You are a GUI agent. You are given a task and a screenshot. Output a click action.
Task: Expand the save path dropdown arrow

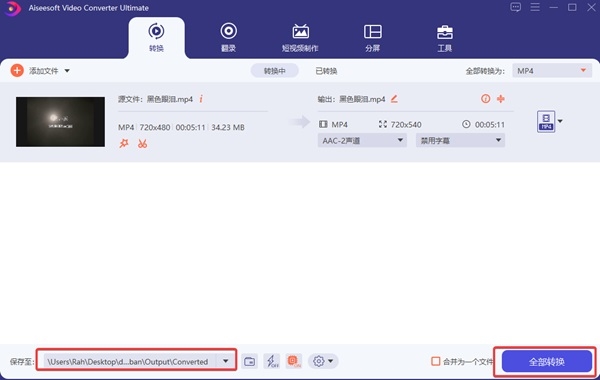[x=225, y=361]
